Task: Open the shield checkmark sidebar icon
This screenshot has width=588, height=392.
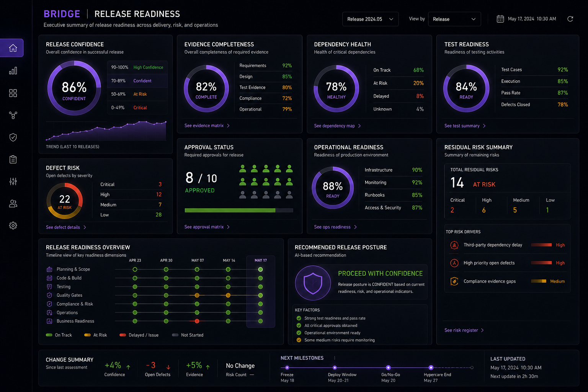Action: click(x=13, y=137)
